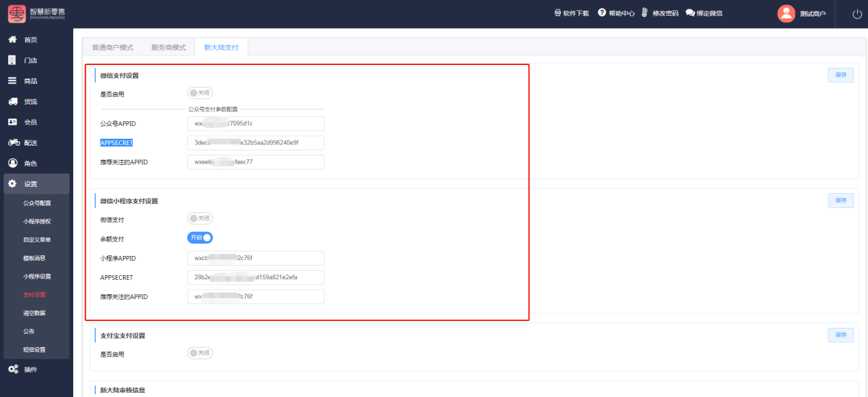This screenshot has width=868, height=397.
Task: Save the 微信小程序支付设置 section
Action: pyautogui.click(x=841, y=201)
